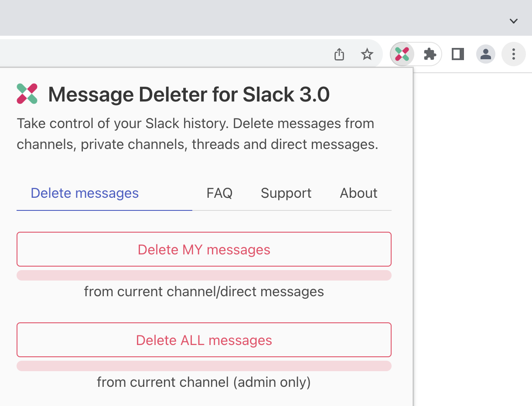Bookmark this page with the star icon

click(x=367, y=54)
